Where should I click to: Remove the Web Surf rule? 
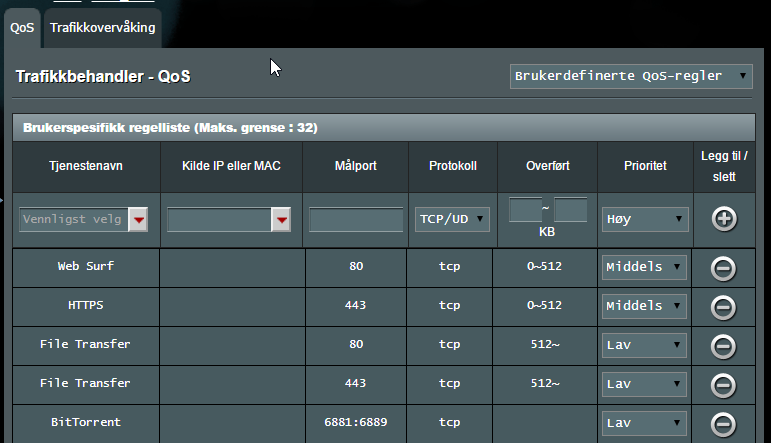tap(723, 268)
